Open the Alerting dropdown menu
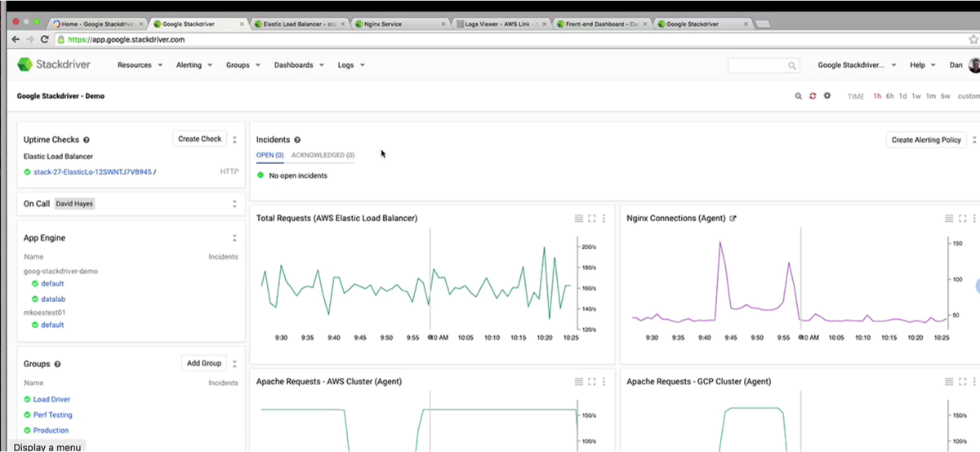The height and width of the screenshot is (452, 980). coord(194,65)
